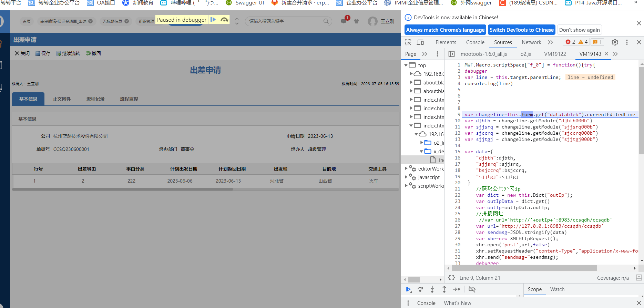Open DevTools settings gear
The width and height of the screenshot is (644, 308).
click(615, 42)
